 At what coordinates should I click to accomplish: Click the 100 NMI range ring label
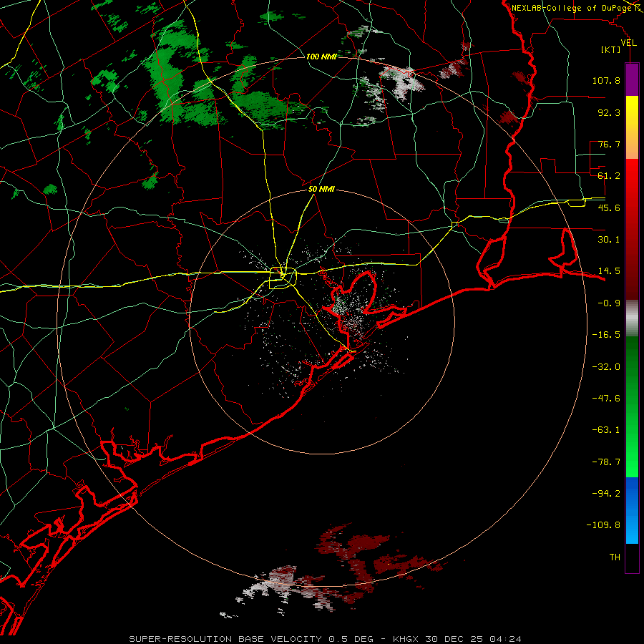321,57
